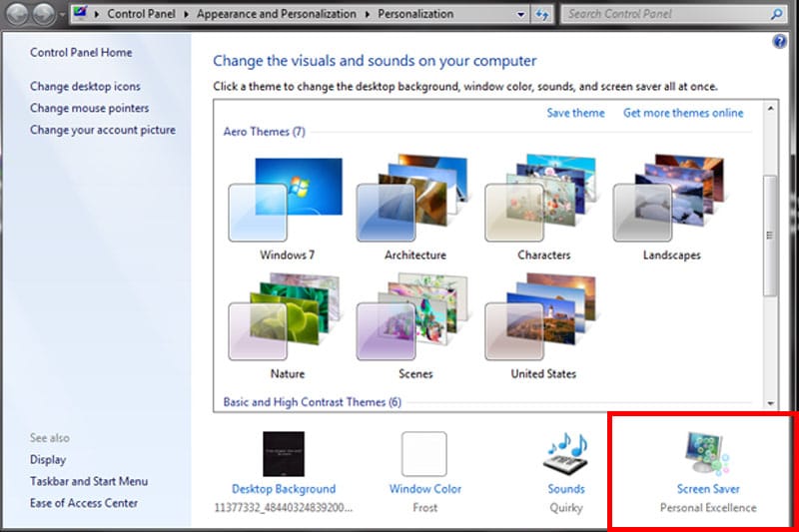Viewport: 799px width, 532px height.
Task: Click the Screen Saver text link
Action: coord(708,489)
